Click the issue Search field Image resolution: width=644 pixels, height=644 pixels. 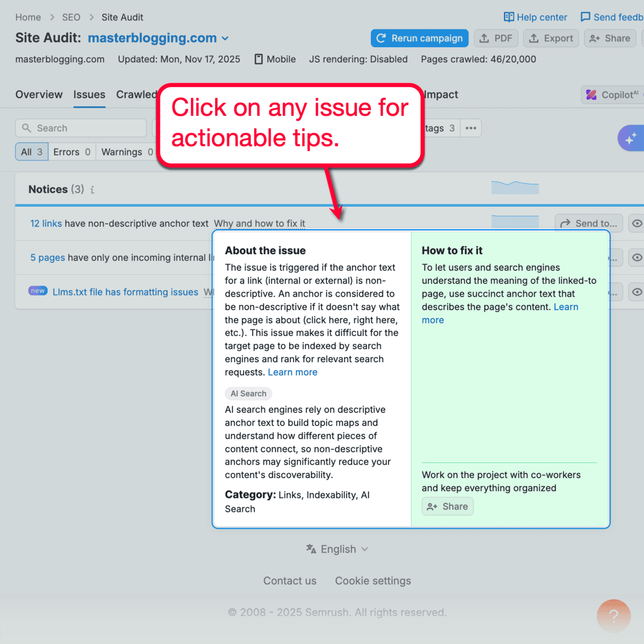point(80,128)
